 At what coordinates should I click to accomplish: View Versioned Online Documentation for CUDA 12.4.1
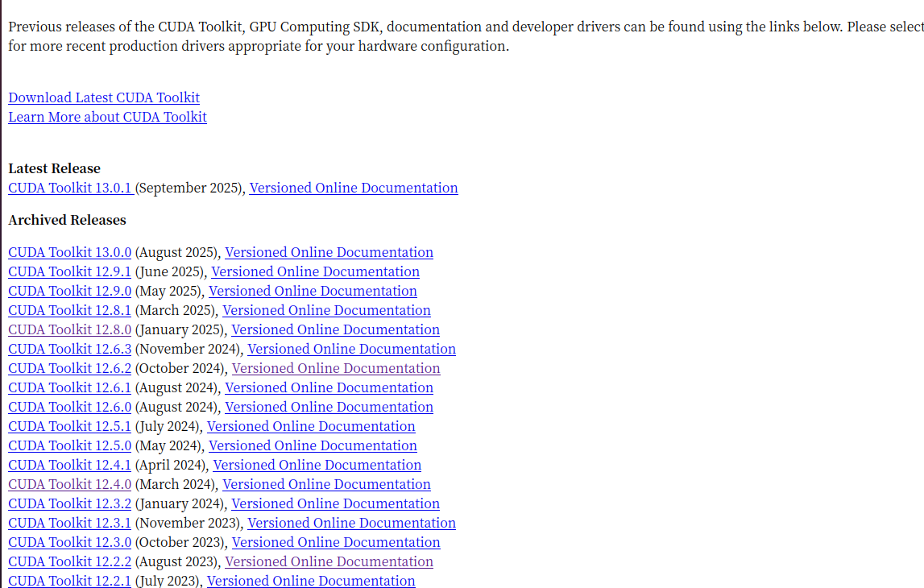click(317, 466)
